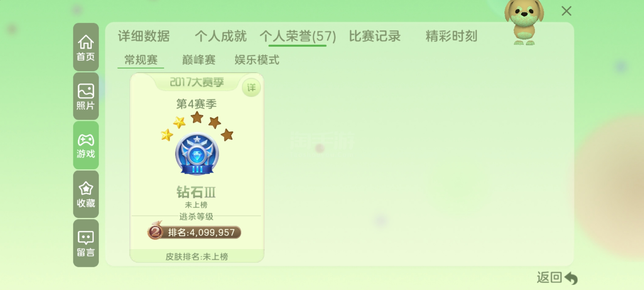Screen dimensions: 644x290
Task: Select the 常规赛 sub-tab
Action: click(141, 60)
